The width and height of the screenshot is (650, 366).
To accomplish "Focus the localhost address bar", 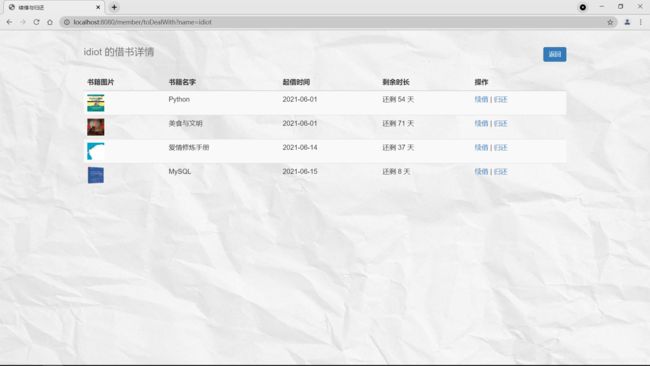I will pos(338,22).
